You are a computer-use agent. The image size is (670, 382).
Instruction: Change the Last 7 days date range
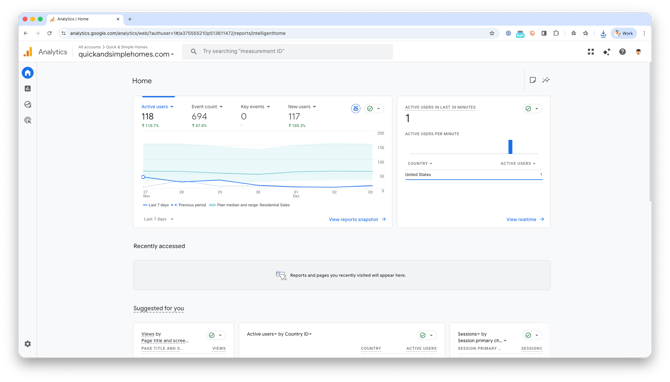(x=159, y=219)
